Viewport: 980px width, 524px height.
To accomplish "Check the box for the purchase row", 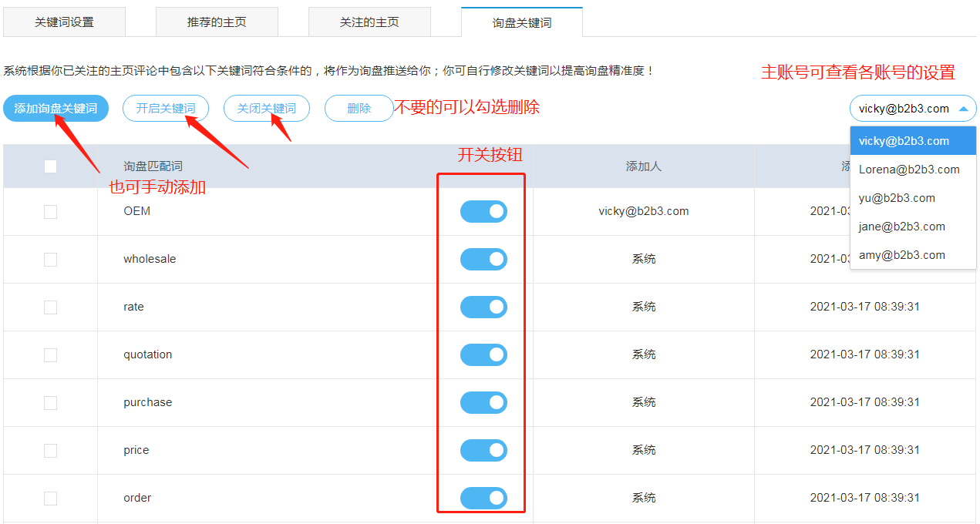I will (x=50, y=402).
